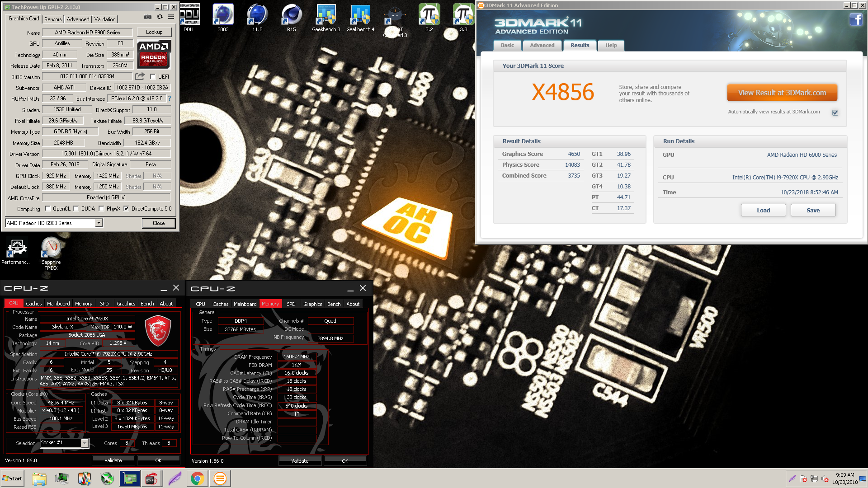The height and width of the screenshot is (488, 868).
Task: Click the DRAM Frequency 1608.2 MHz value
Action: (297, 357)
